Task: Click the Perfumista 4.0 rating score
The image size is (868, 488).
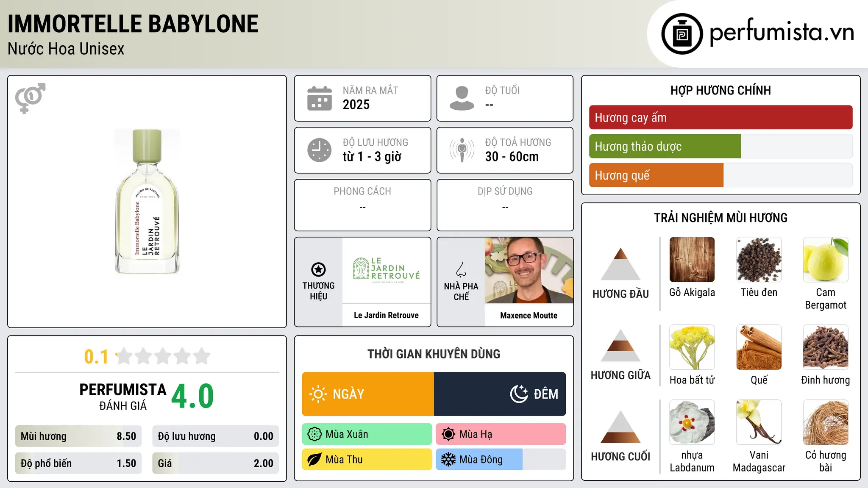Action: point(193,396)
